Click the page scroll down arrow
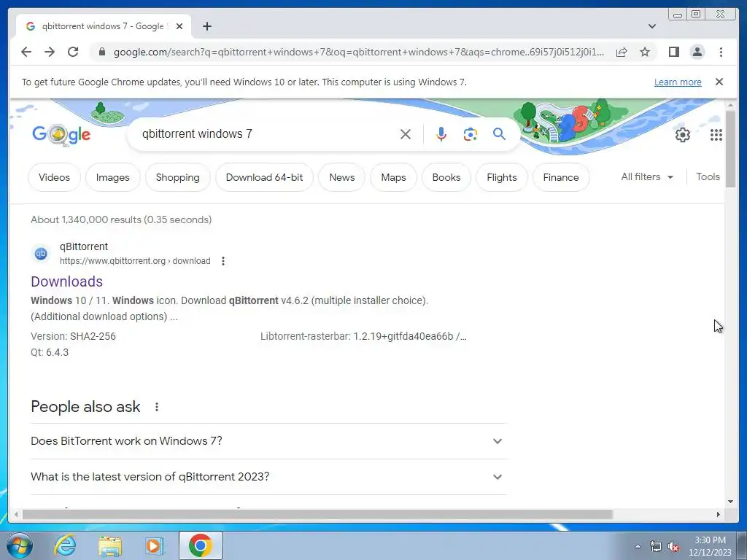747x560 pixels. coord(730,501)
